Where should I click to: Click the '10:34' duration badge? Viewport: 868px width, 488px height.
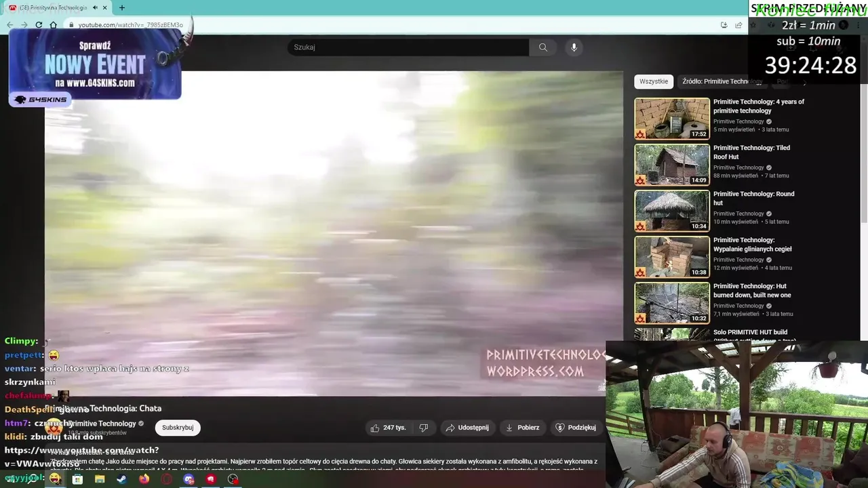(x=698, y=226)
